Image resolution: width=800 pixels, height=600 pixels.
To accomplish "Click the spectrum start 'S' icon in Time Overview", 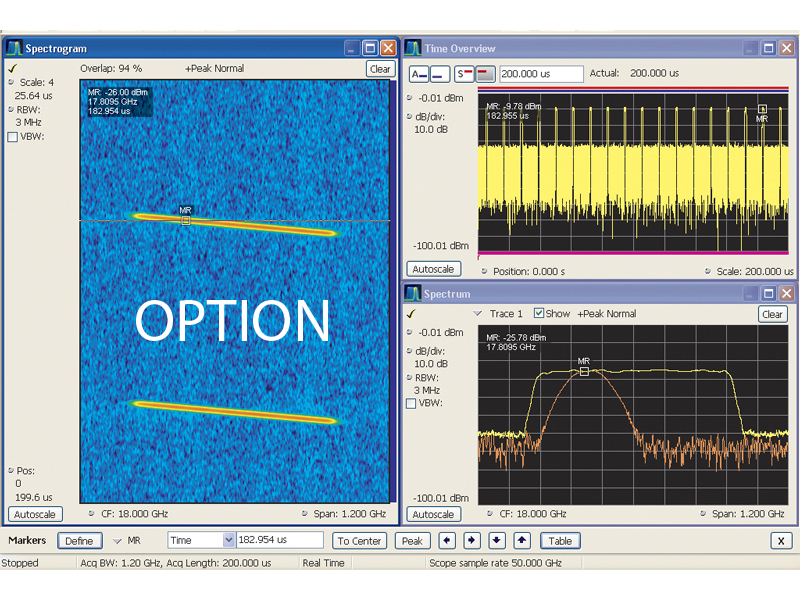I will point(464,74).
